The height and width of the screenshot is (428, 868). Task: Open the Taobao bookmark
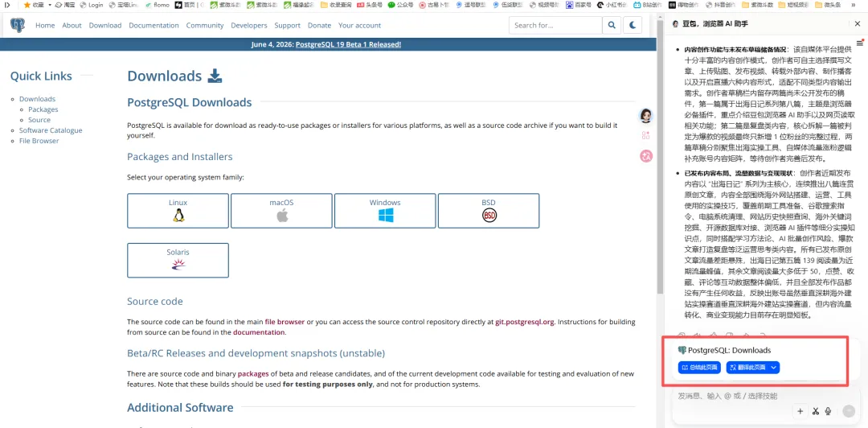click(x=64, y=5)
